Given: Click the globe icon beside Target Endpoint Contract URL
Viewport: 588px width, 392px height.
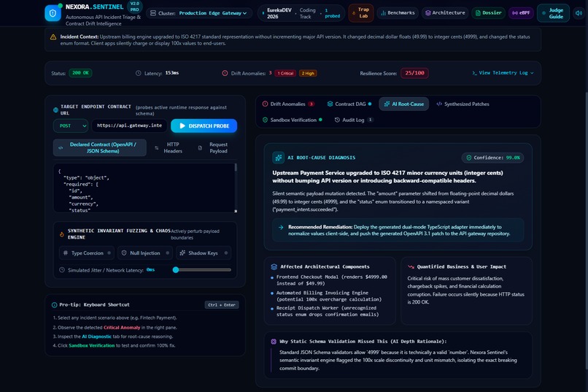Looking at the screenshot, I should click(x=56, y=110).
